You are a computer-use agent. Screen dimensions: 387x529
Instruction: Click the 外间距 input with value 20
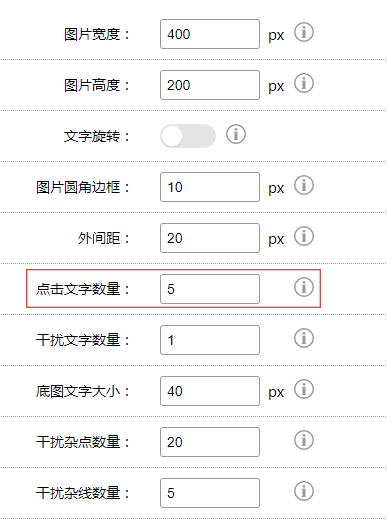210,238
